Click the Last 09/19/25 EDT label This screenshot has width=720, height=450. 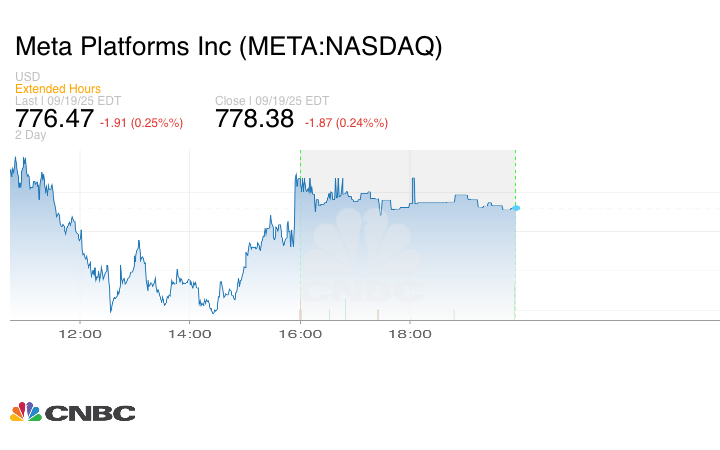68,100
